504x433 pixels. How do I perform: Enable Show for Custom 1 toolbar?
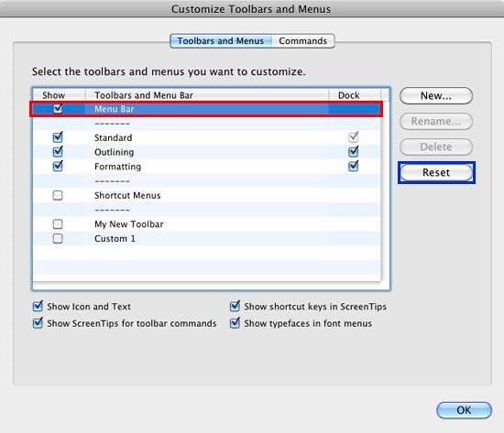pyautogui.click(x=58, y=238)
